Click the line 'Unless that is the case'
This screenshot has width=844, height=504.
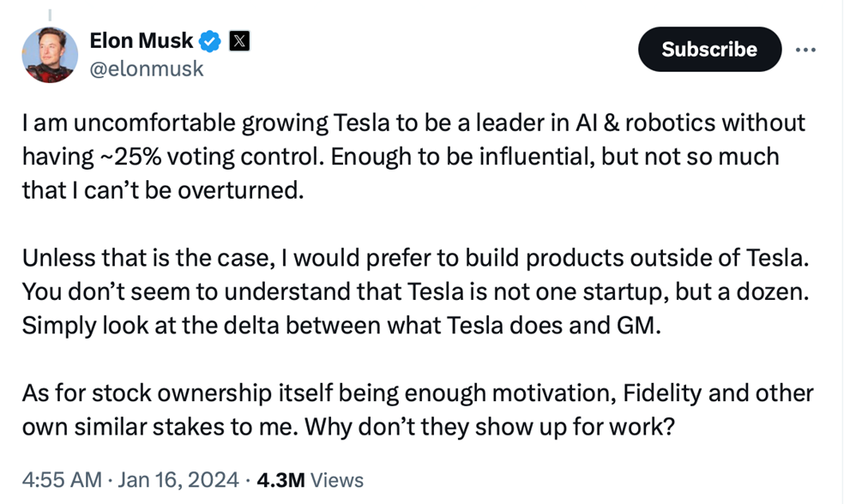click(x=414, y=257)
